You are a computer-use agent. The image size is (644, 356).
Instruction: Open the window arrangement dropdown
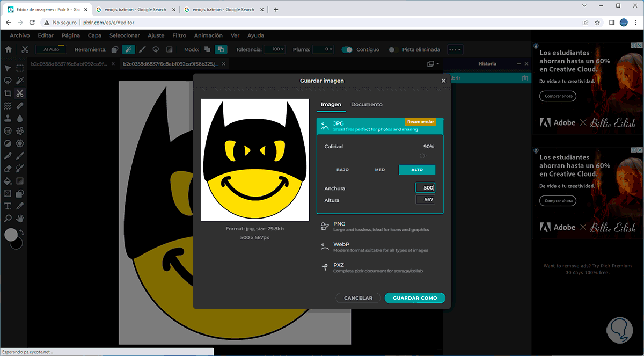coord(432,63)
